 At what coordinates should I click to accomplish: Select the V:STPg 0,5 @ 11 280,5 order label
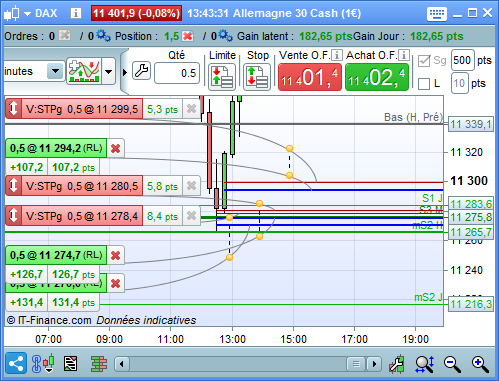[82, 186]
